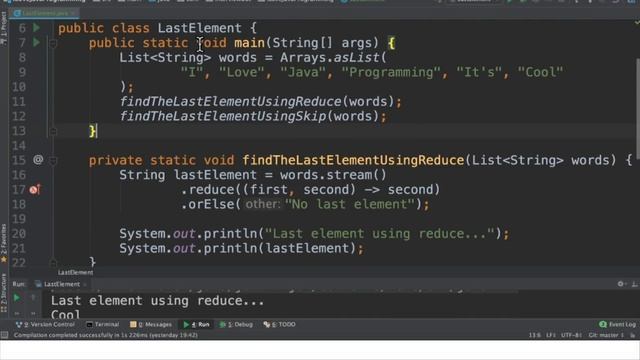This screenshot has width=640, height=360.
Task: Click the caret position indicator in status bar
Action: point(535,335)
